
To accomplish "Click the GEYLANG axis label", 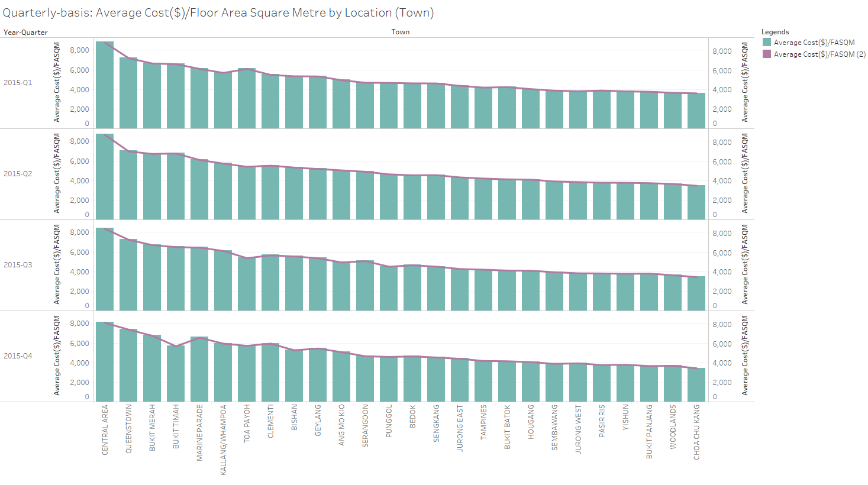I will tap(318, 421).
